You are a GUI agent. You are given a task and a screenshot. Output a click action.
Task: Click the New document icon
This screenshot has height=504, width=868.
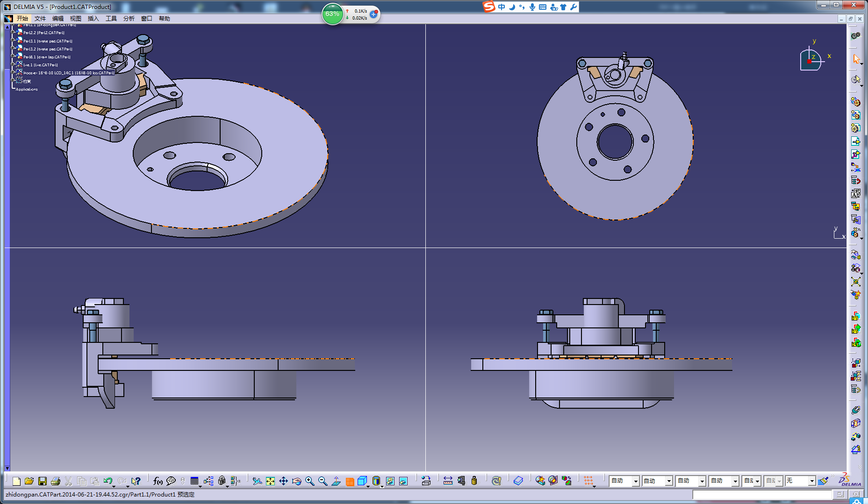coord(16,481)
